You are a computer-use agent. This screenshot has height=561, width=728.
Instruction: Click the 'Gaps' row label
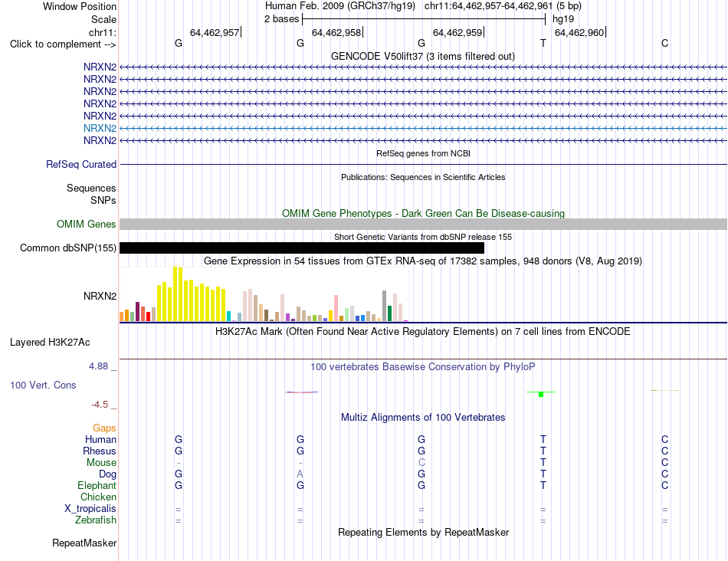pyautogui.click(x=104, y=428)
